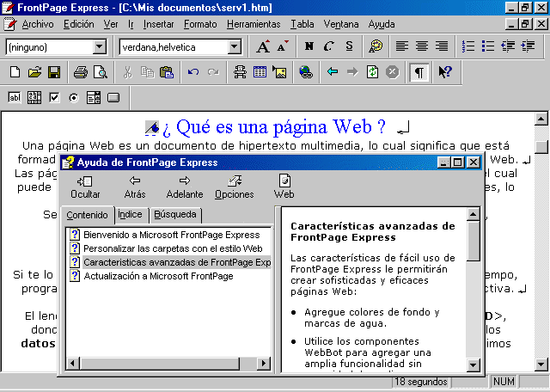The height and width of the screenshot is (392, 550).
Task: Center align the text
Action: click(x=422, y=46)
